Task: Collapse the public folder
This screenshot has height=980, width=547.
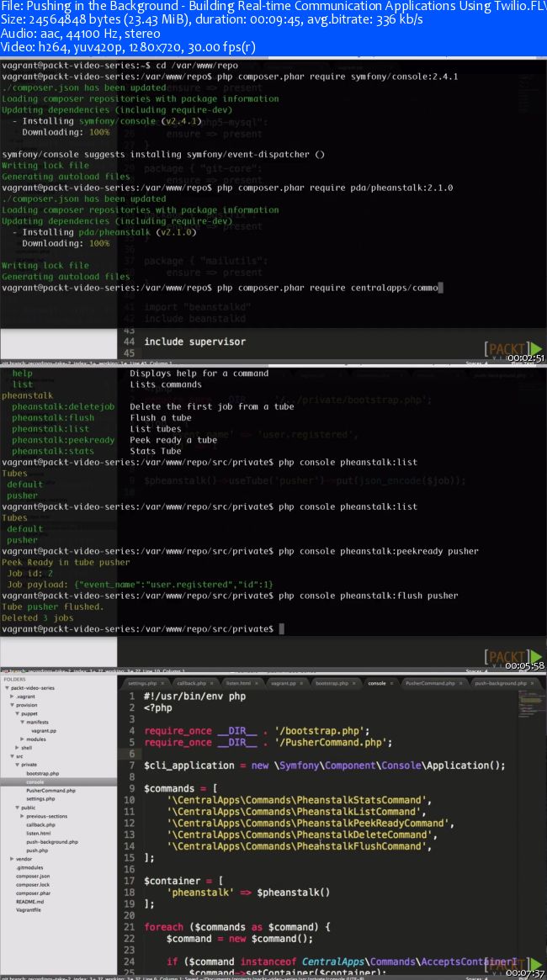Action: [x=17, y=808]
